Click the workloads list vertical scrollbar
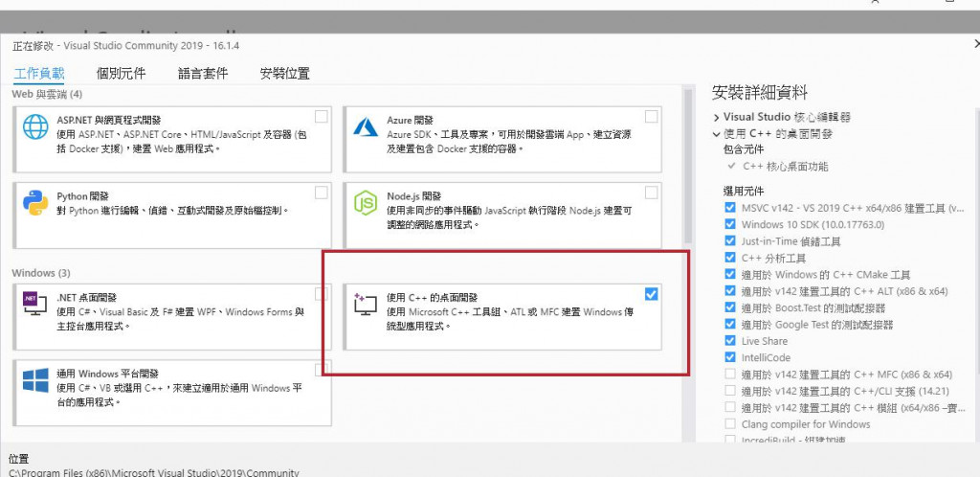Screen dimensions: 980x477 tap(687, 166)
